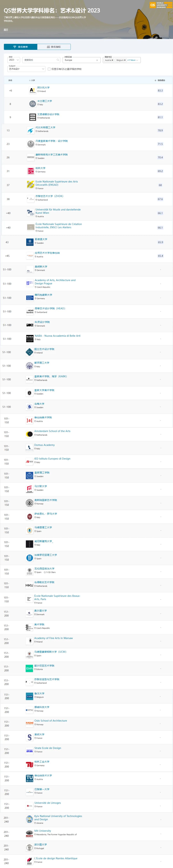The image size is (173, 868).
Task: Open the Amsterdam School of the Arts link
Action: [52, 431]
